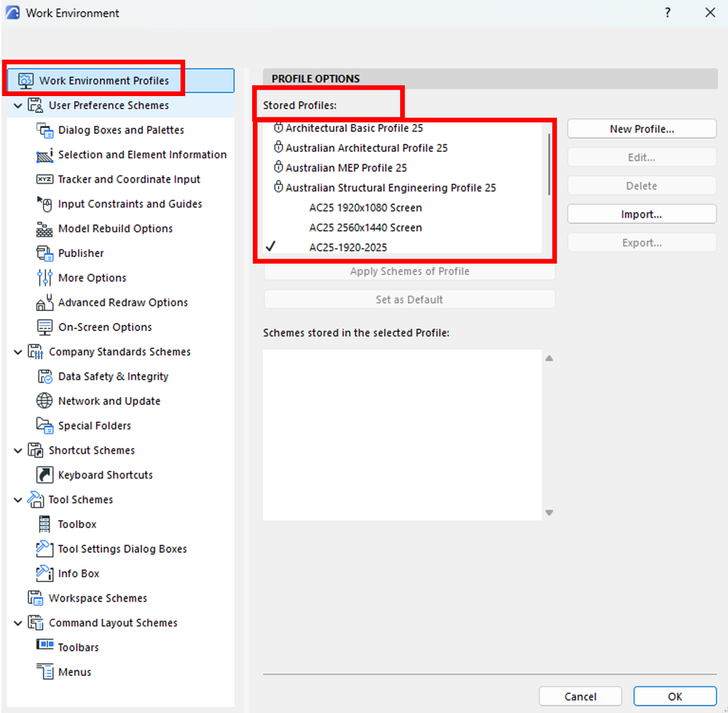The image size is (728, 713).
Task: Click the Info Box icon
Action: (x=44, y=573)
